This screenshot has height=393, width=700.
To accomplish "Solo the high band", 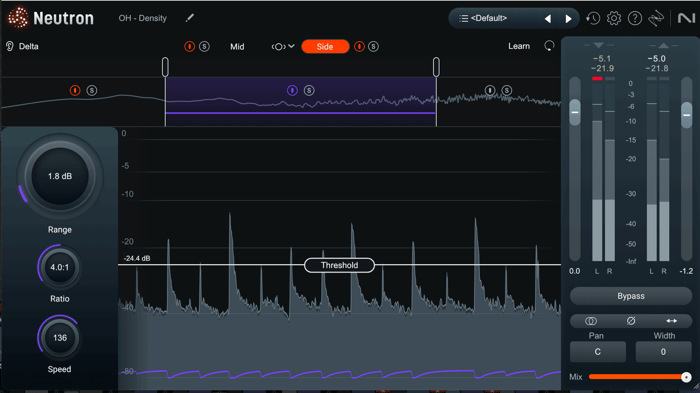I will 507,90.
